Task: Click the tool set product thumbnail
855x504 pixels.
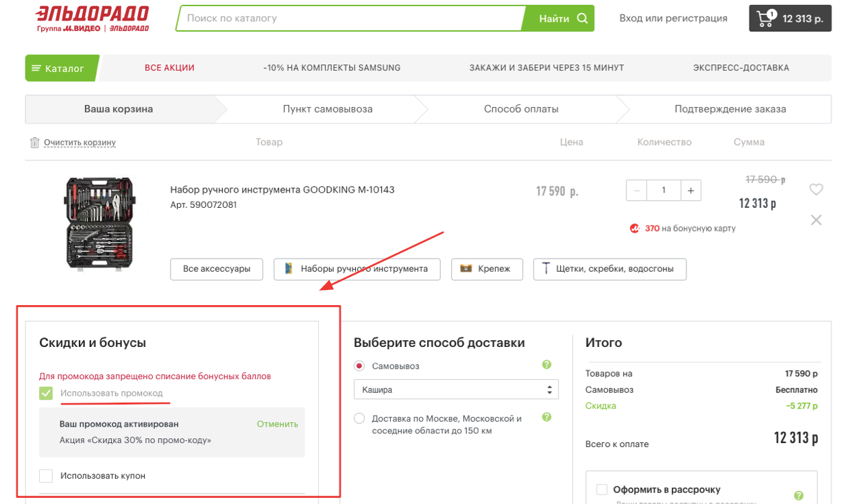Action: coord(100,225)
